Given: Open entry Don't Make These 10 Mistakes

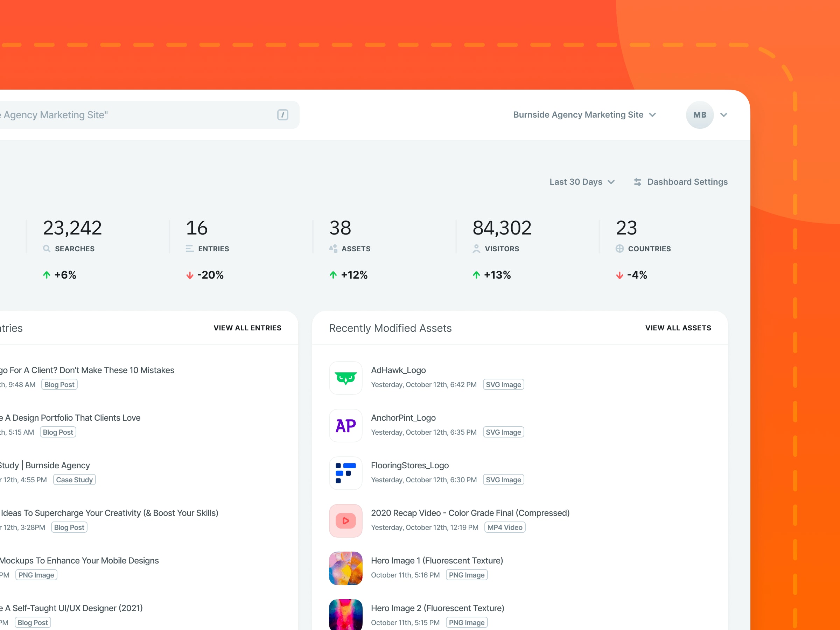Looking at the screenshot, I should coord(87,370).
